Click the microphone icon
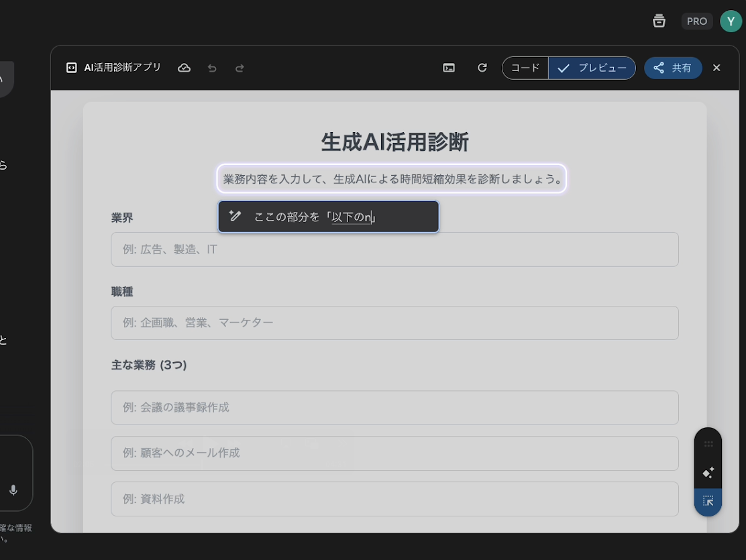 (x=13, y=490)
